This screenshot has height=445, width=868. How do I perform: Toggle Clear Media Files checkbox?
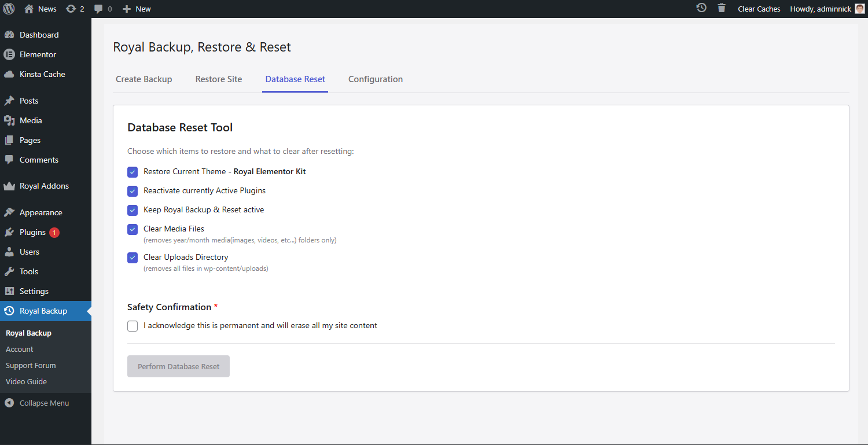133,229
